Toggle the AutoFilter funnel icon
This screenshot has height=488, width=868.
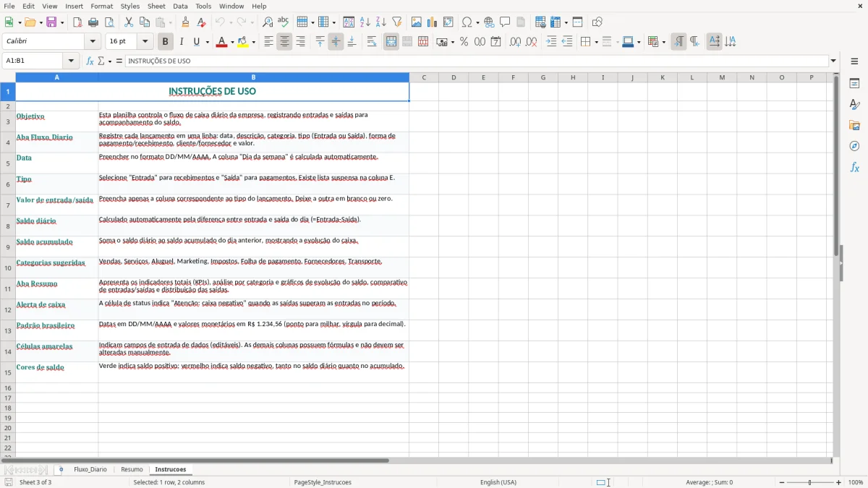pos(397,22)
